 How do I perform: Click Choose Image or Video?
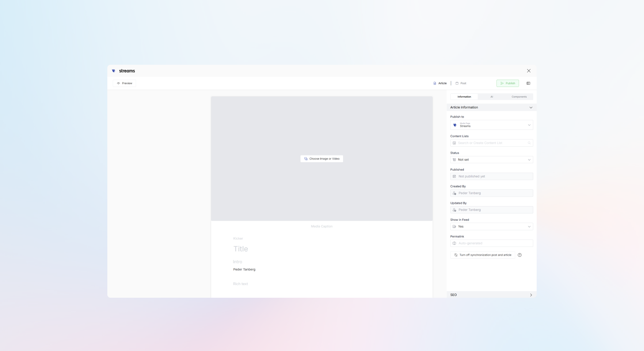(322, 158)
